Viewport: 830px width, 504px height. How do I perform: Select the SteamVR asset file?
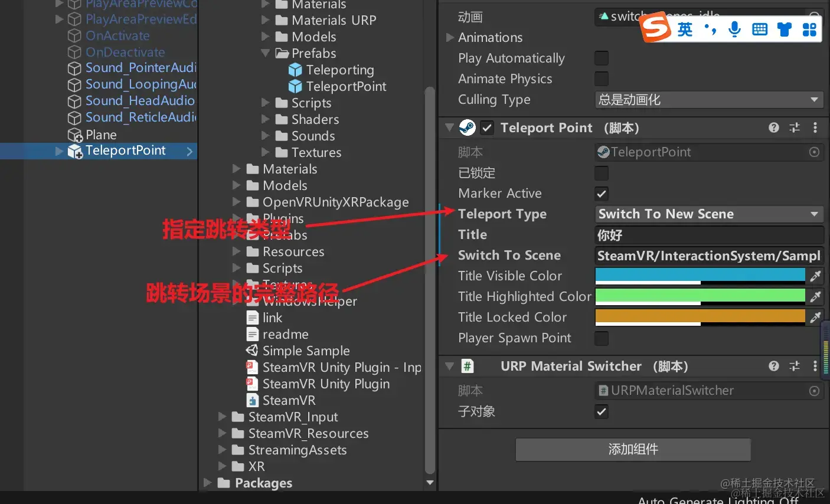pos(281,400)
